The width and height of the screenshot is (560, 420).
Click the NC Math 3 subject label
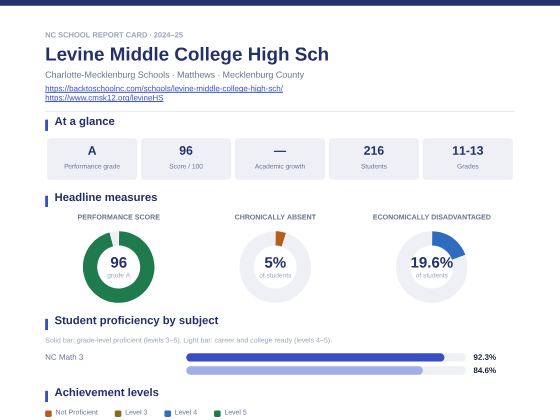(64, 357)
